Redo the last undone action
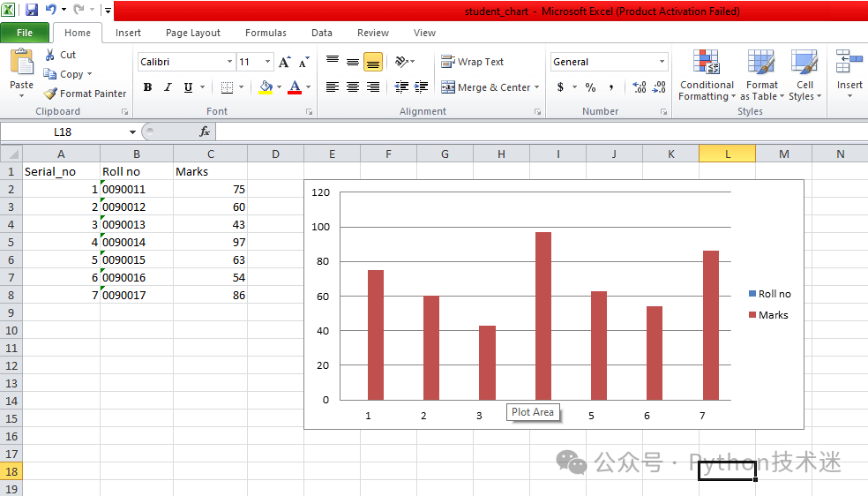 click(79, 10)
